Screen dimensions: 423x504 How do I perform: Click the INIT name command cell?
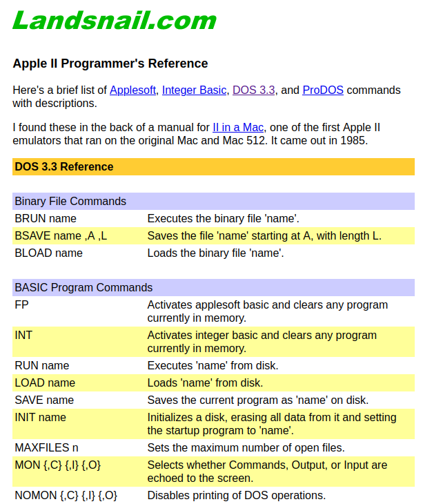tap(79, 424)
